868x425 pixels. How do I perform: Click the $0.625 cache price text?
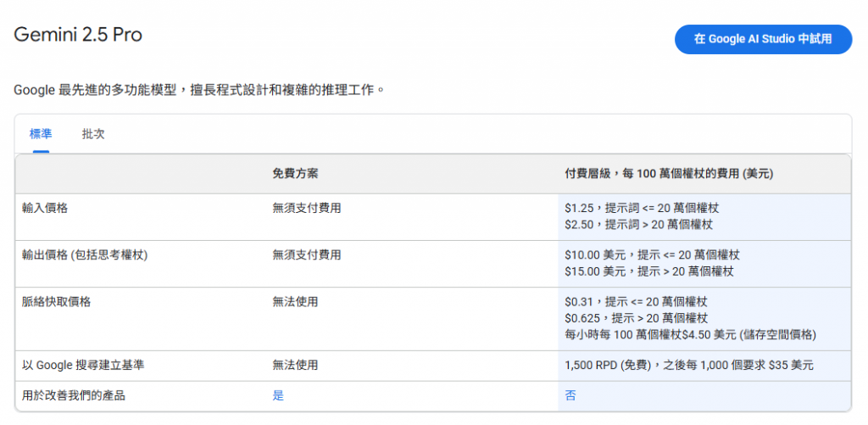pos(636,318)
